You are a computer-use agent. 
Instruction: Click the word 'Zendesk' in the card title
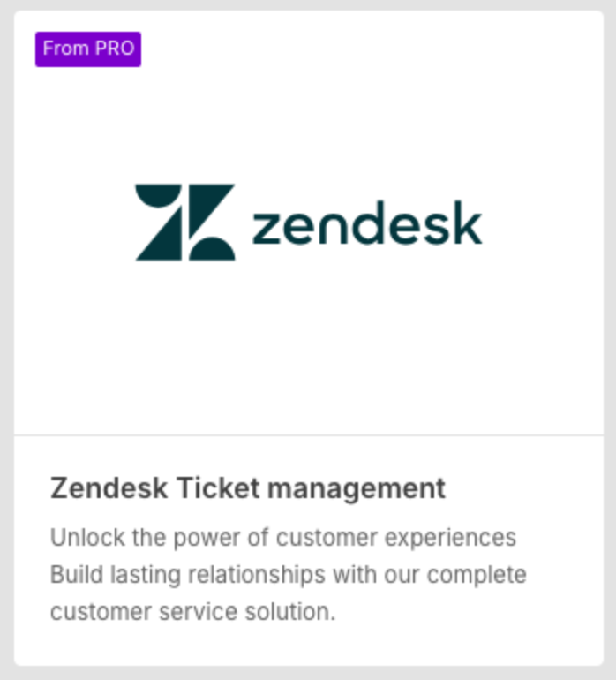pyautogui.click(x=109, y=488)
